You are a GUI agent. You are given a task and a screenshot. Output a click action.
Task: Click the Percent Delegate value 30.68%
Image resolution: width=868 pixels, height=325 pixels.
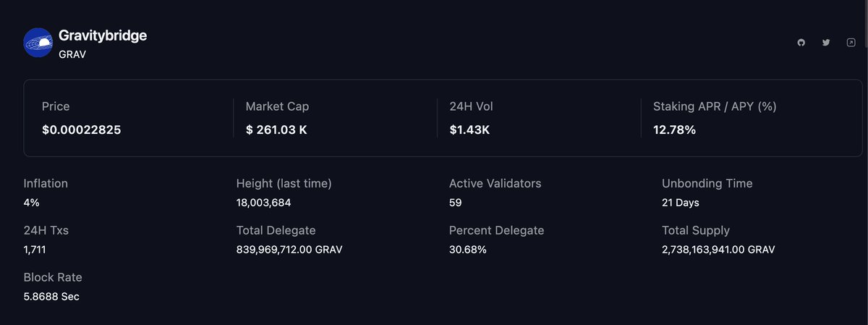click(x=468, y=250)
